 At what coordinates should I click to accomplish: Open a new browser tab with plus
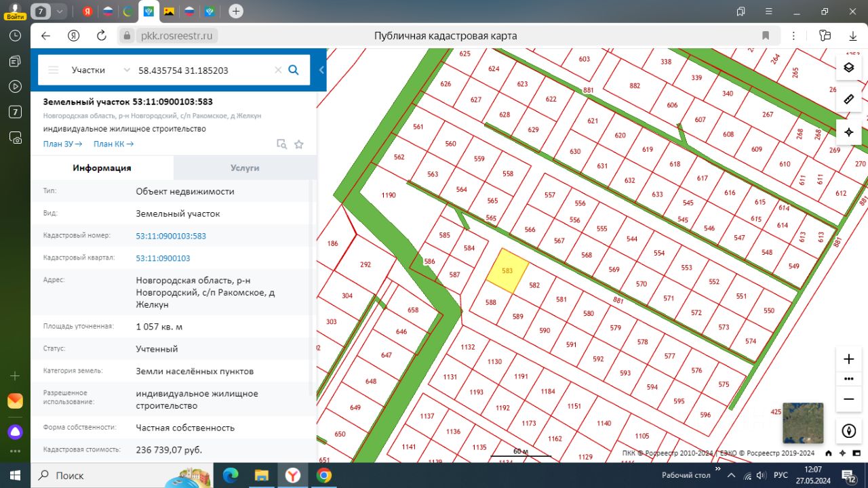(235, 11)
